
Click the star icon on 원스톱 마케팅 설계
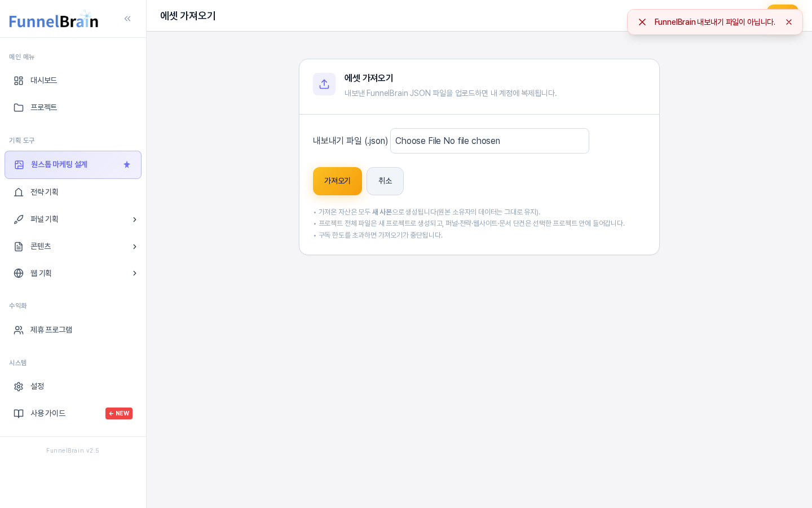(x=127, y=165)
